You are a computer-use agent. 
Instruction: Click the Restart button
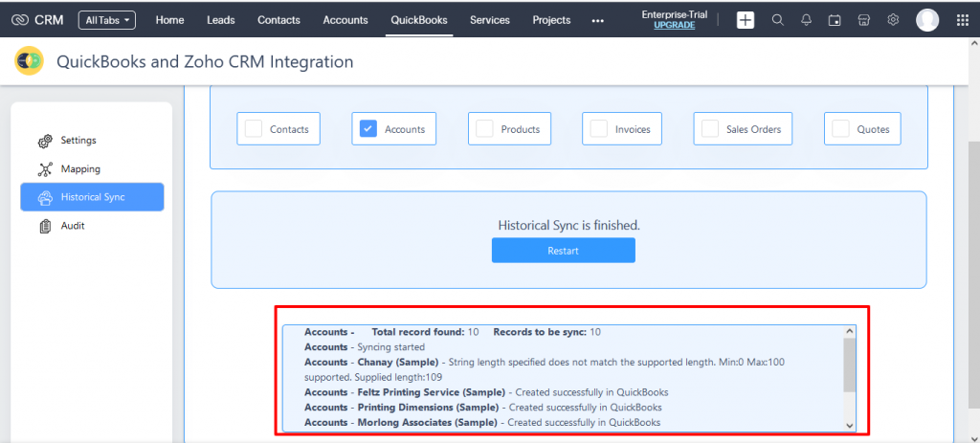(x=563, y=250)
